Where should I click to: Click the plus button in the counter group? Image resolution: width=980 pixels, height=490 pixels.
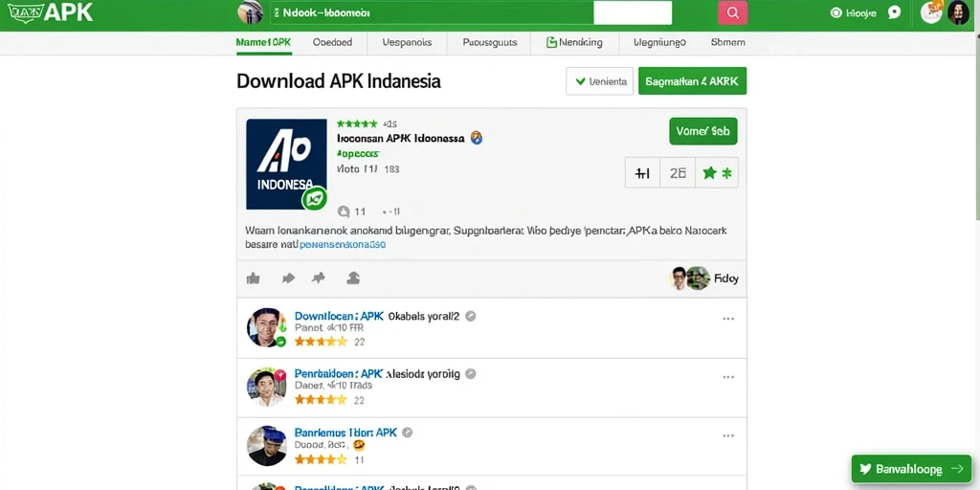[642, 173]
